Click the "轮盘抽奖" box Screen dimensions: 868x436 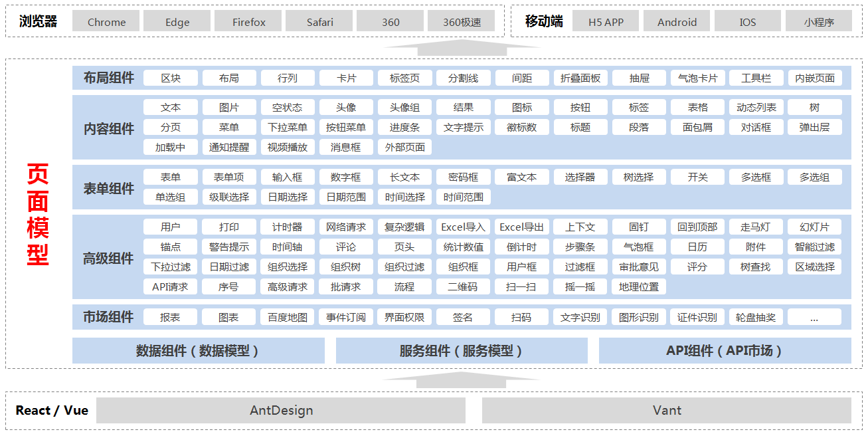pos(756,317)
